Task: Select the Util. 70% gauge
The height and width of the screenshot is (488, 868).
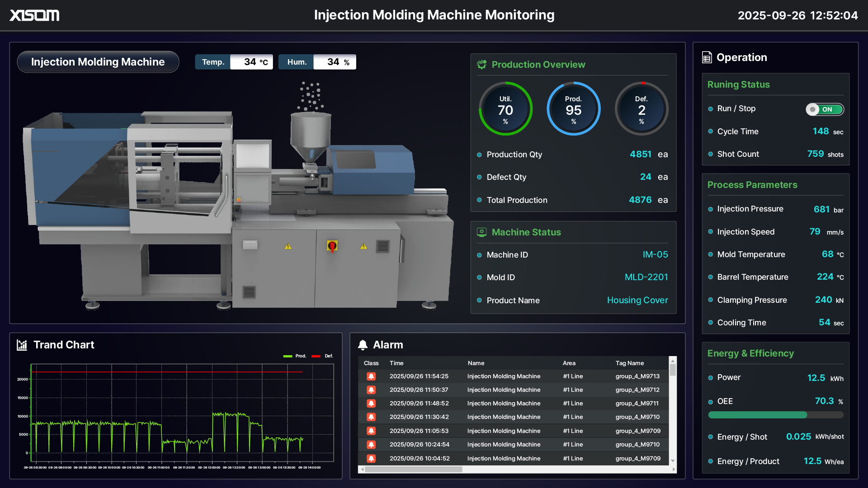Action: pos(505,108)
